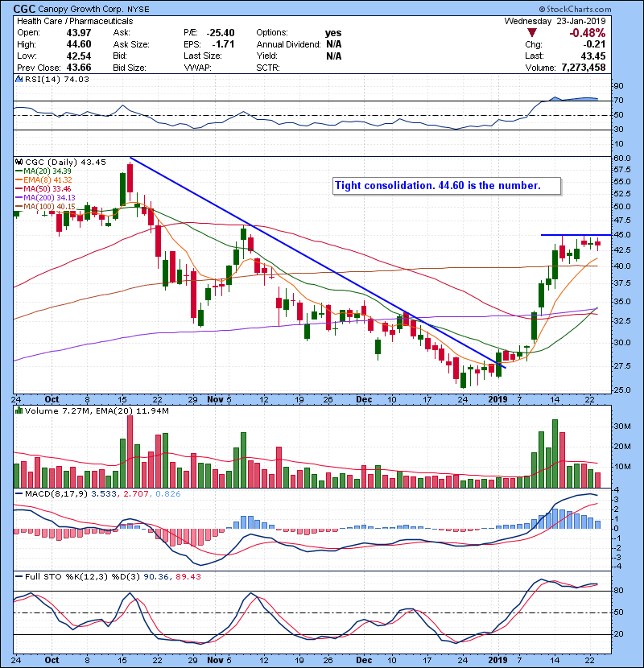Click the 'Health Care / Pharmaceuticals' sector text
This screenshot has height=668, width=644.
[x=75, y=21]
